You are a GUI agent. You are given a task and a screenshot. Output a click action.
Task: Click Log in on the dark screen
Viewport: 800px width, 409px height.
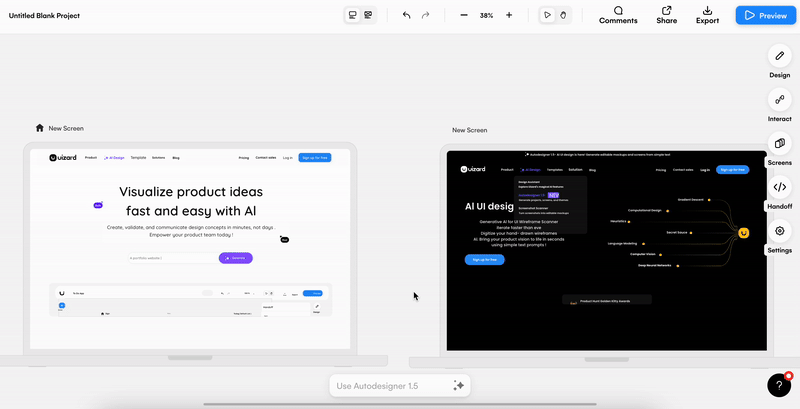tap(705, 170)
